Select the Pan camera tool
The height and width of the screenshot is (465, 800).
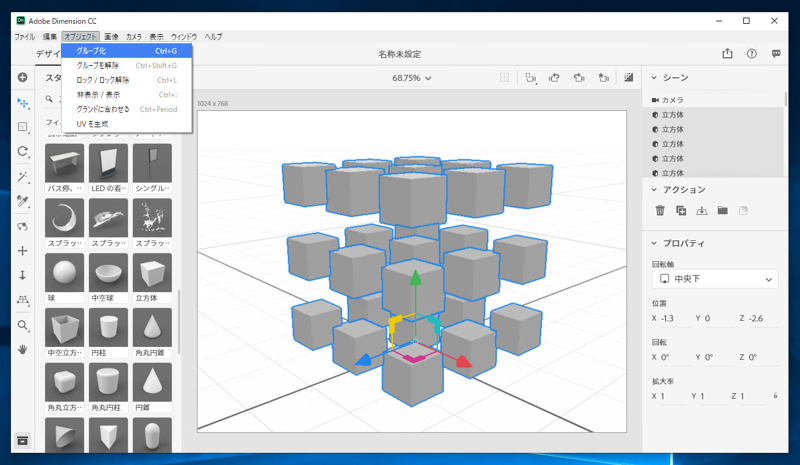22,251
